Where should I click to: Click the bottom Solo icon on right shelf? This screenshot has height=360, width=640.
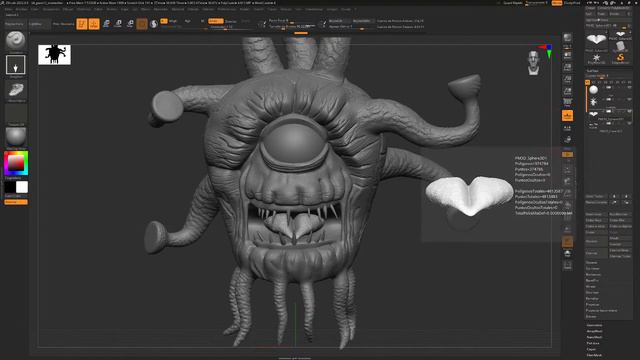click(567, 266)
